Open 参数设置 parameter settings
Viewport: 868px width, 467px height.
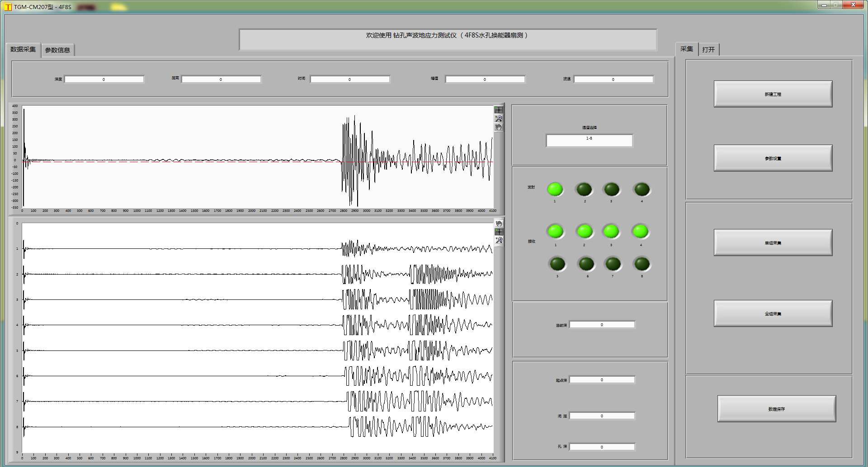pyautogui.click(x=773, y=158)
